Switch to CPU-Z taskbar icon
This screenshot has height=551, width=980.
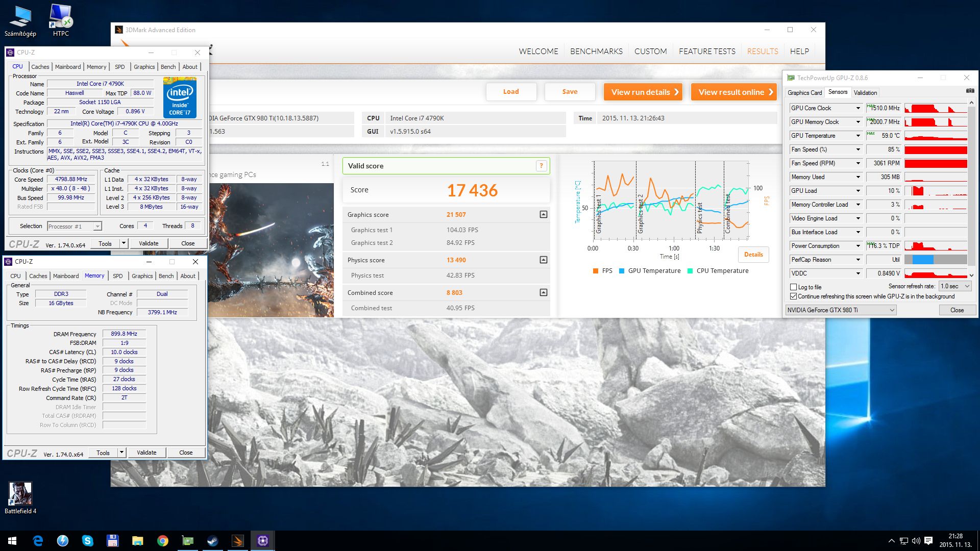tap(262, 541)
